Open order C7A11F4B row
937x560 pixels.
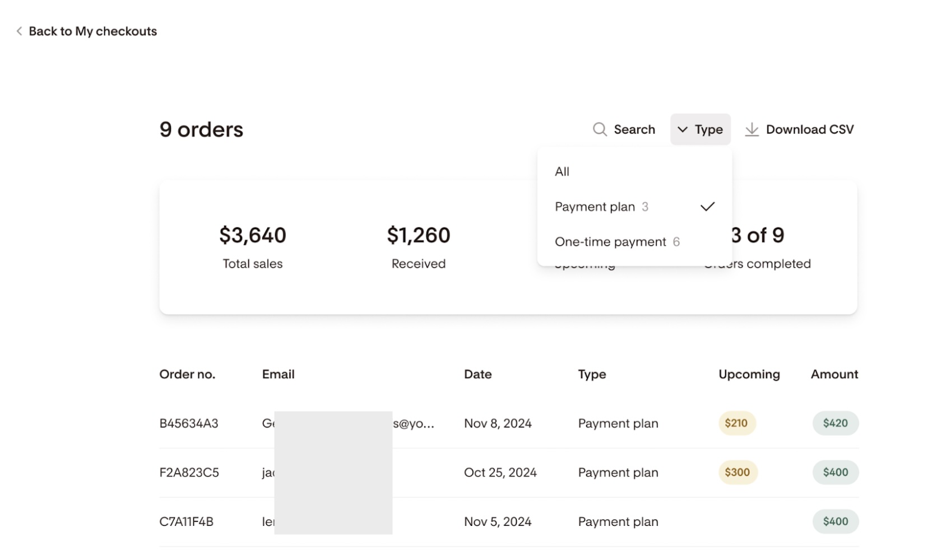point(187,522)
